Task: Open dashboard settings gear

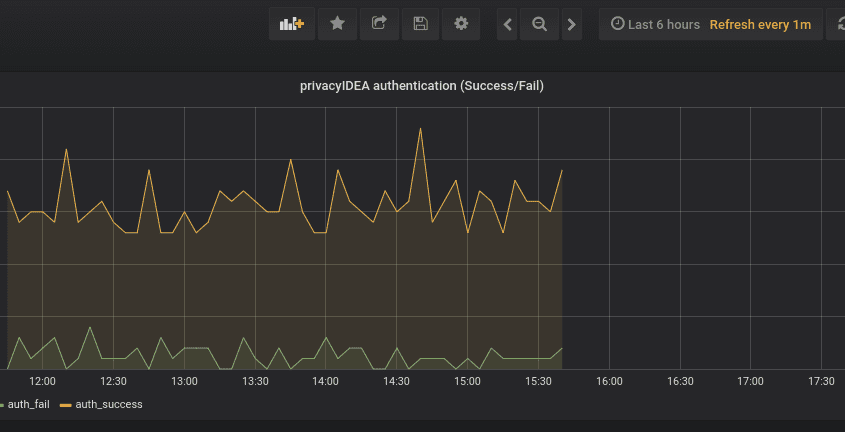Action: [x=461, y=24]
